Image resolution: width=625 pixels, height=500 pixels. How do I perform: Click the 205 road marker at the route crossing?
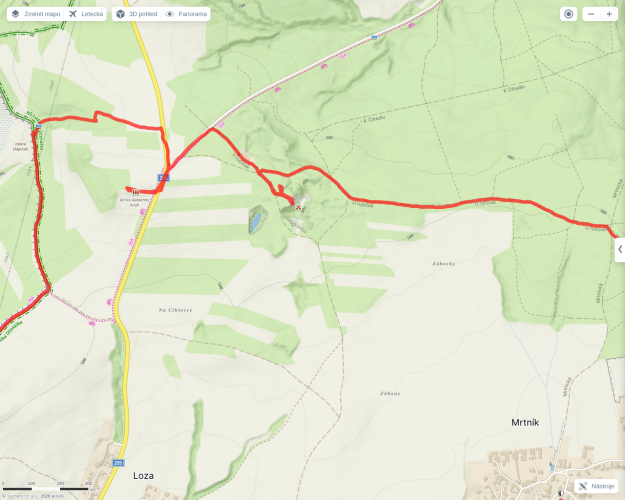(163, 178)
